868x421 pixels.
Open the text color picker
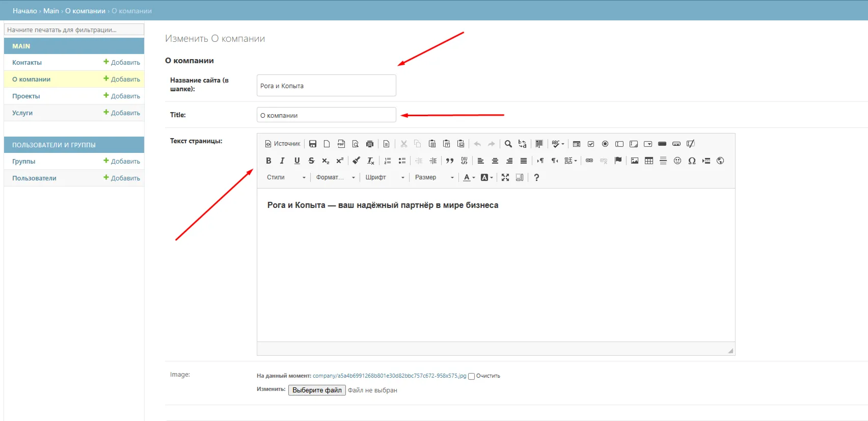coord(469,177)
